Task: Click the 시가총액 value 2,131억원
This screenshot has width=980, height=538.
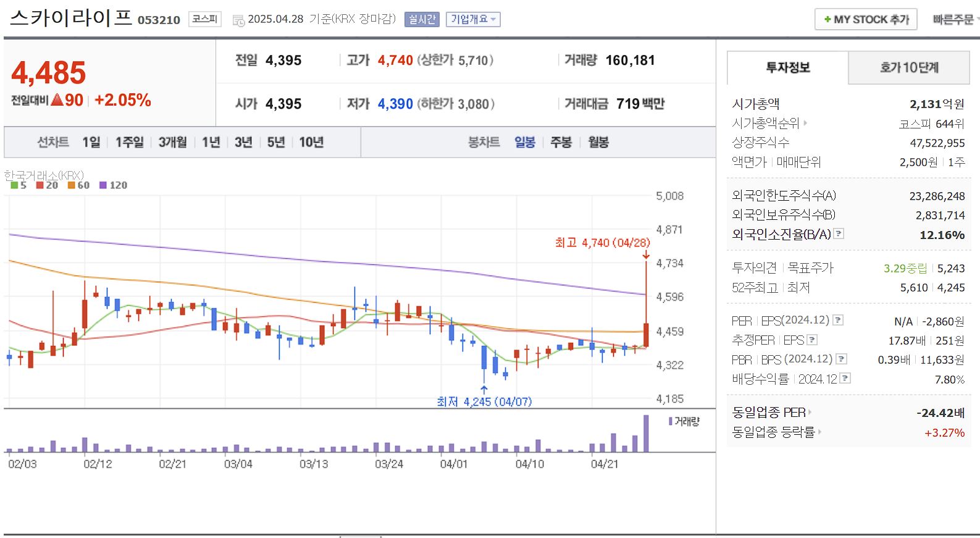Action: click(937, 104)
